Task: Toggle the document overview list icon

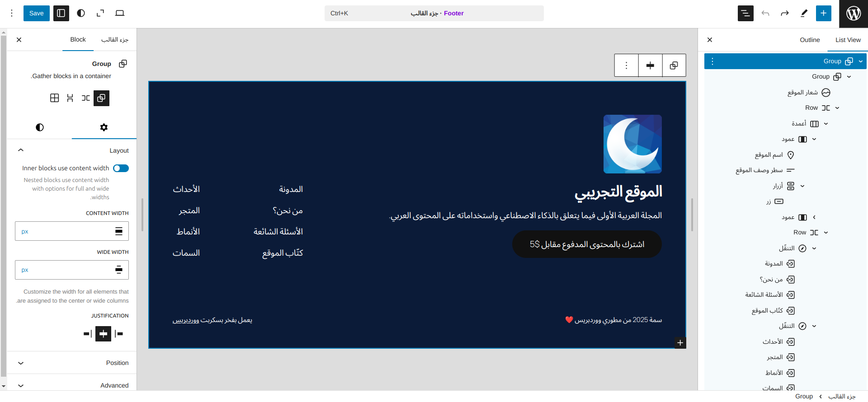Action: (x=745, y=13)
